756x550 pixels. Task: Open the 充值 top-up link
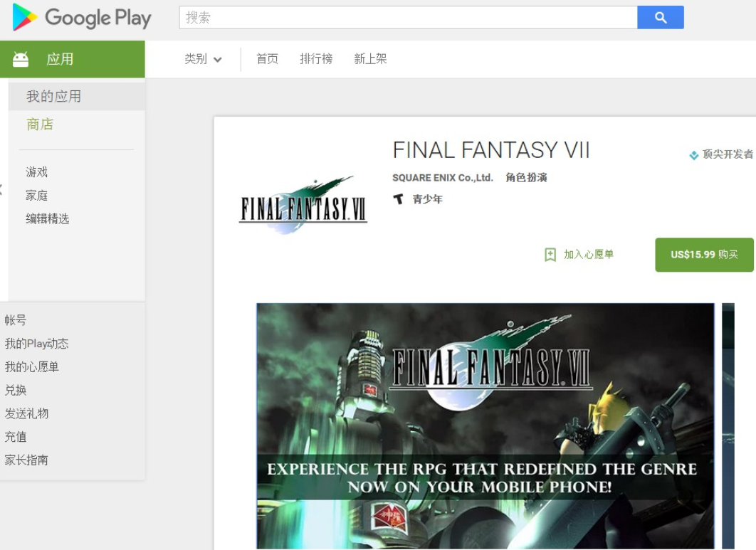pos(16,437)
